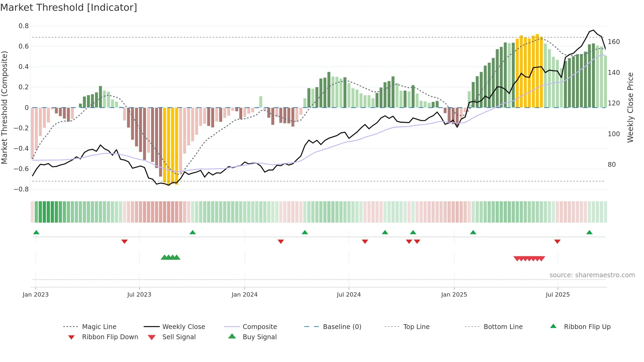The height and width of the screenshot is (362, 644).
Task: Click the 0.6 left axis tick label
Action: 24,46
